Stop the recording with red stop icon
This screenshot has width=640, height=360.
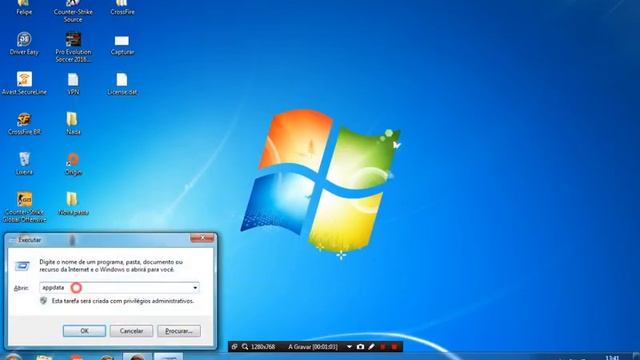[394, 347]
